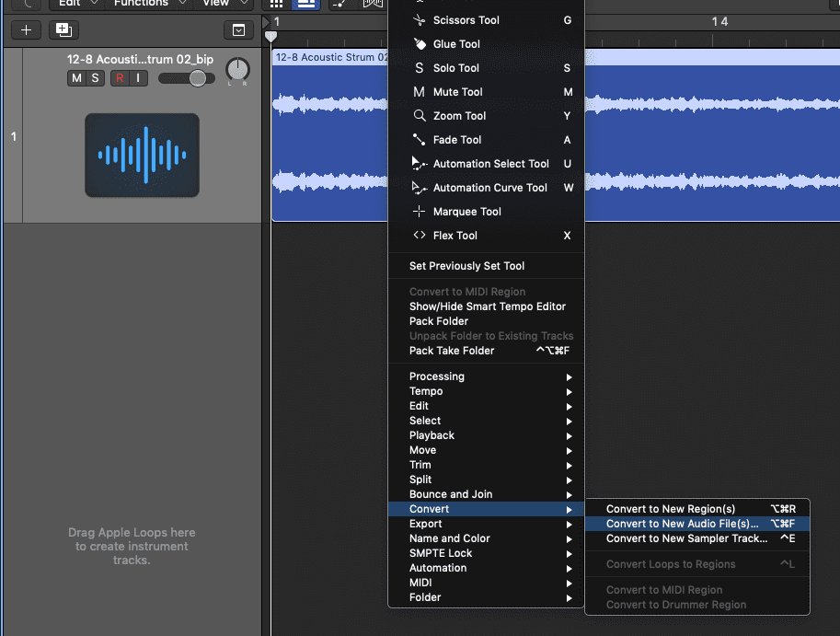Open the Export submenu

point(486,524)
